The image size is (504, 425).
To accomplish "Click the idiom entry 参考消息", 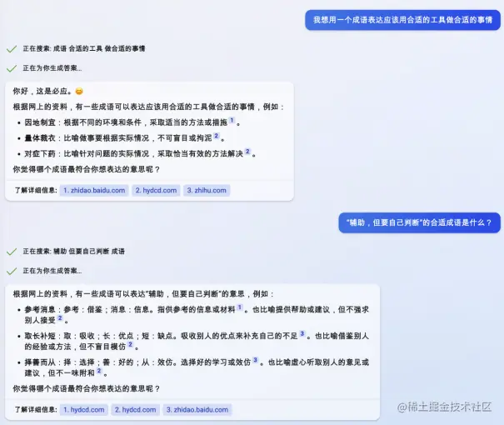I will 40,310.
